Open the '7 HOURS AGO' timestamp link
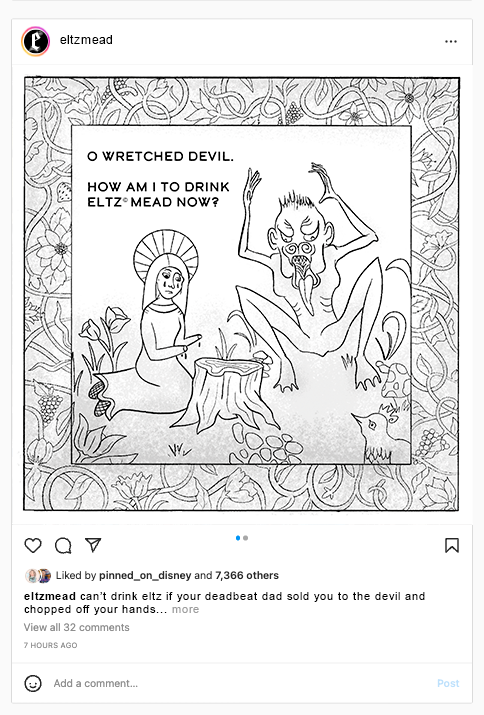This screenshot has height=715, width=484. (x=51, y=645)
